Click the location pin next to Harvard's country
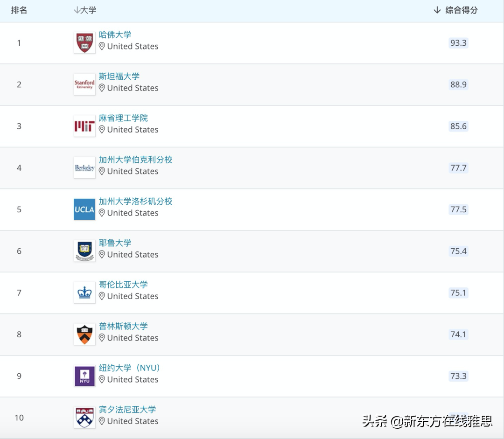This screenshot has height=439, width=504. pos(102,46)
